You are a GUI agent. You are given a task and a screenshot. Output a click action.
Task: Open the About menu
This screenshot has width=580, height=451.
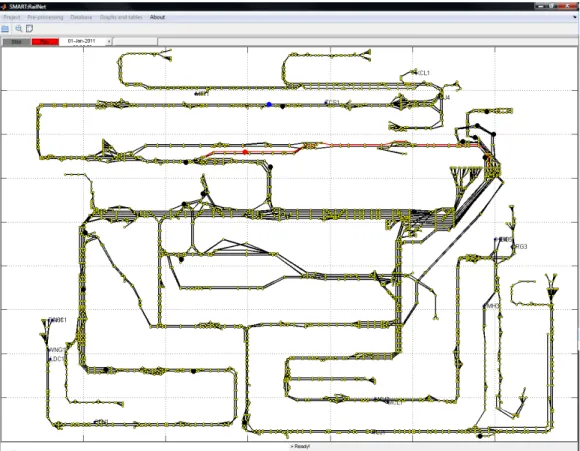pos(157,17)
